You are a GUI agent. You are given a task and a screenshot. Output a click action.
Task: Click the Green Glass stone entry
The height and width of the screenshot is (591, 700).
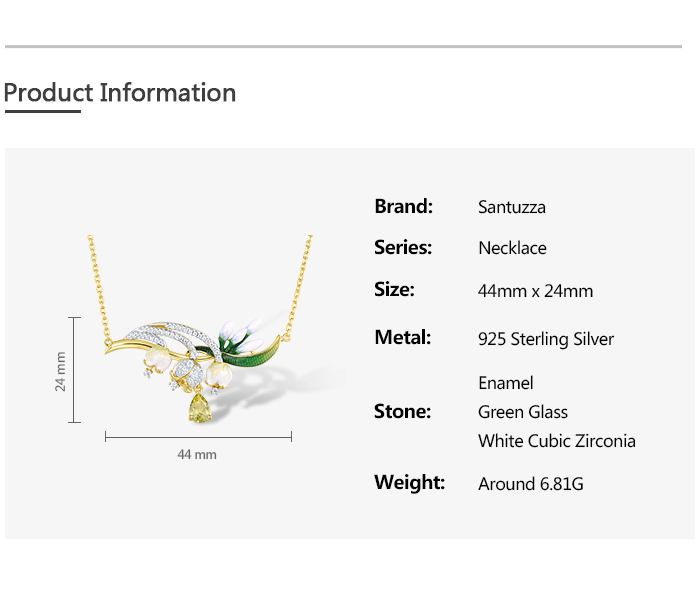[523, 412]
